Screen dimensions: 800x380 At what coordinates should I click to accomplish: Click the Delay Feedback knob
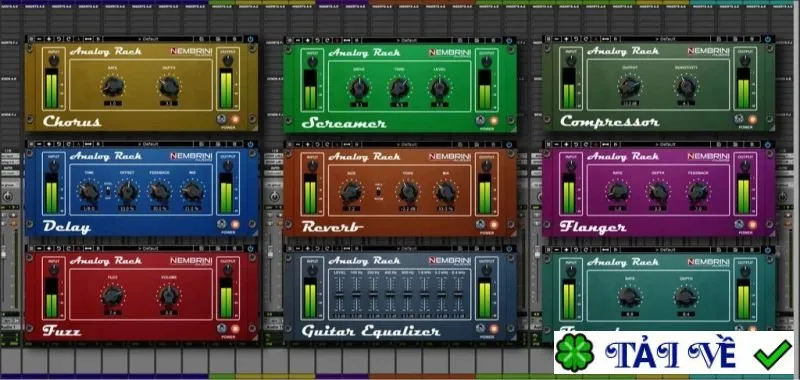click(160, 191)
